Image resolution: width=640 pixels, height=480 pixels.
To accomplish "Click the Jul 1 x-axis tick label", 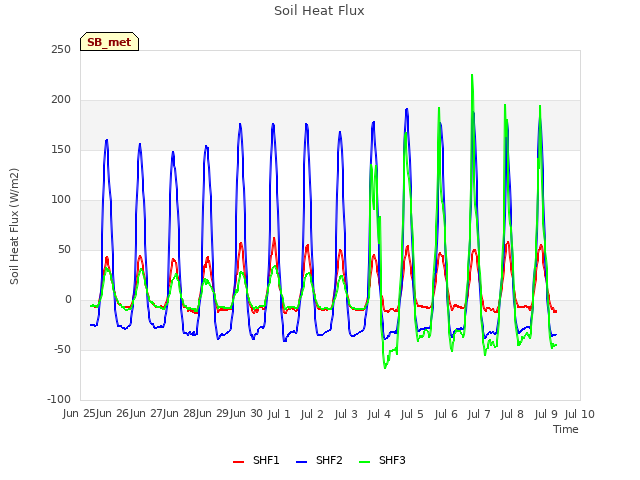I will 279,414.
